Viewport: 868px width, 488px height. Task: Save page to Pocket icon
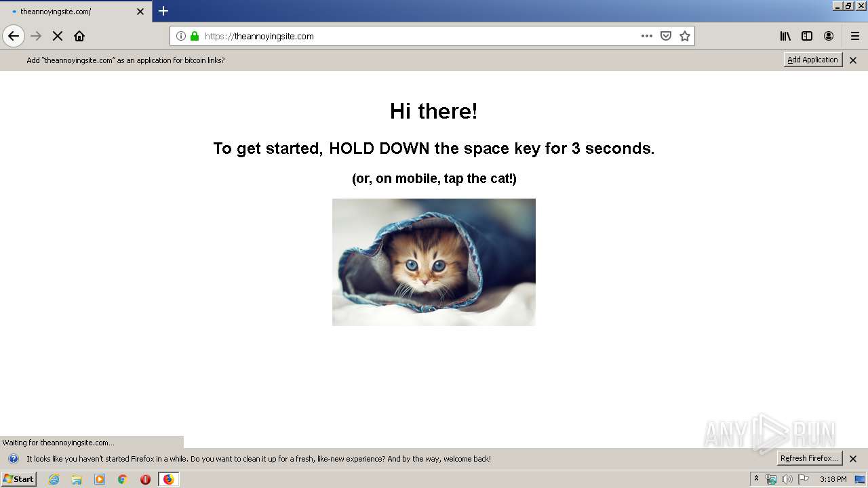coord(666,36)
